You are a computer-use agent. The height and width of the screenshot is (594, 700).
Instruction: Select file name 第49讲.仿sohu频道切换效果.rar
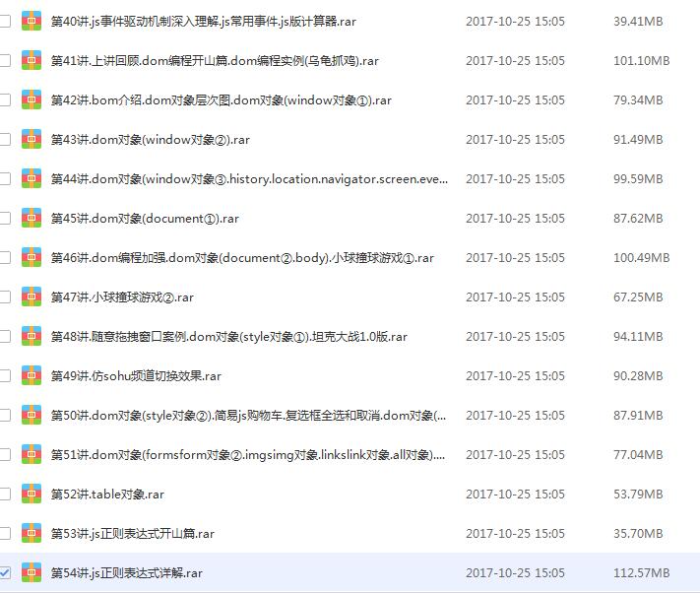pos(136,376)
